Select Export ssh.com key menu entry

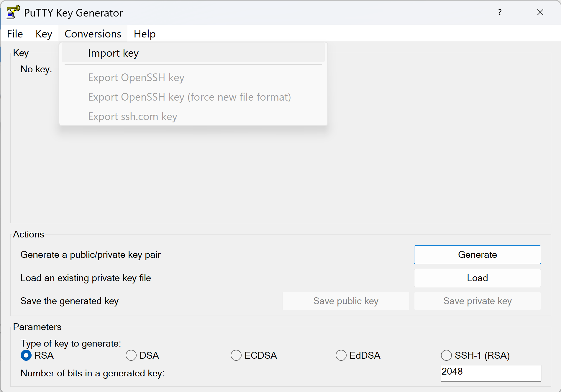coord(132,117)
